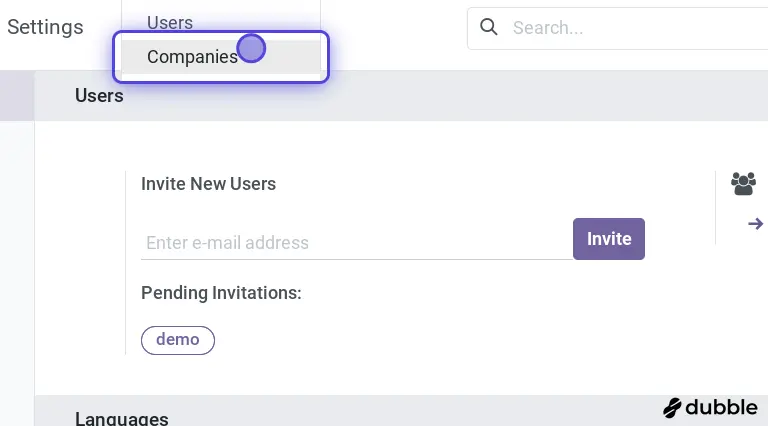768x426 pixels.
Task: Select the highlighted left sidebar tab
Action: pyautogui.click(x=16, y=97)
